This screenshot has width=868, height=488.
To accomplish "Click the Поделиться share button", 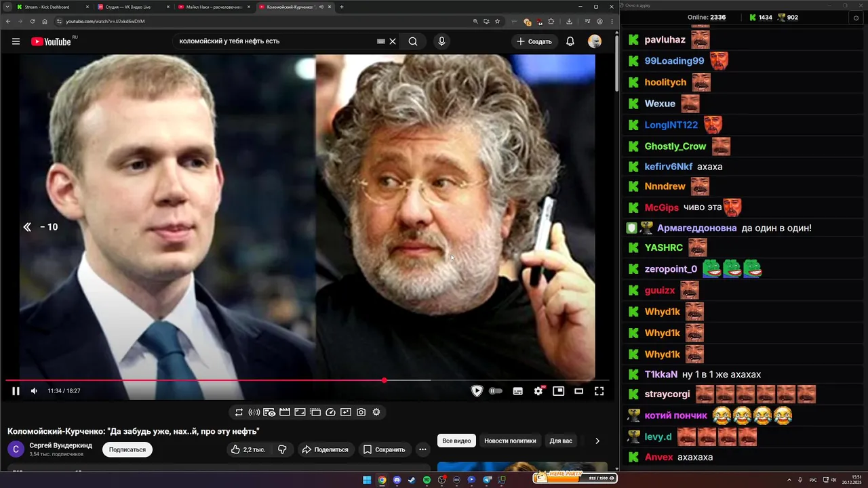I will (325, 449).
